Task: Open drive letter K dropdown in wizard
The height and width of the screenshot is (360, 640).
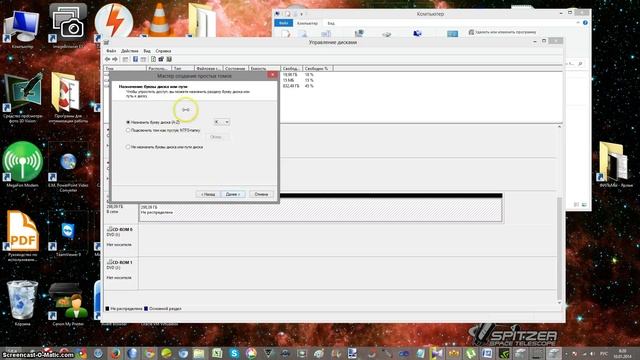Action: [222, 122]
